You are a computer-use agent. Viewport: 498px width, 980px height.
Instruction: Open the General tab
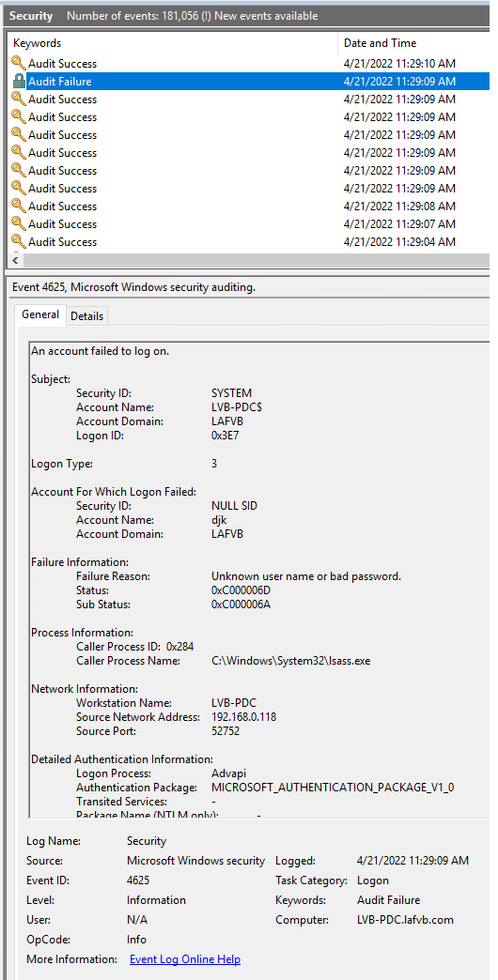click(x=40, y=315)
